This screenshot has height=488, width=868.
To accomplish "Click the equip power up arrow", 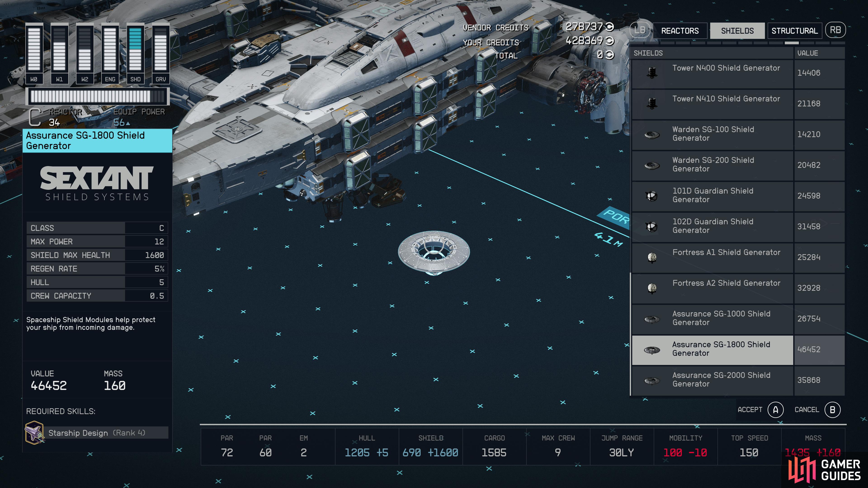I will click(128, 123).
